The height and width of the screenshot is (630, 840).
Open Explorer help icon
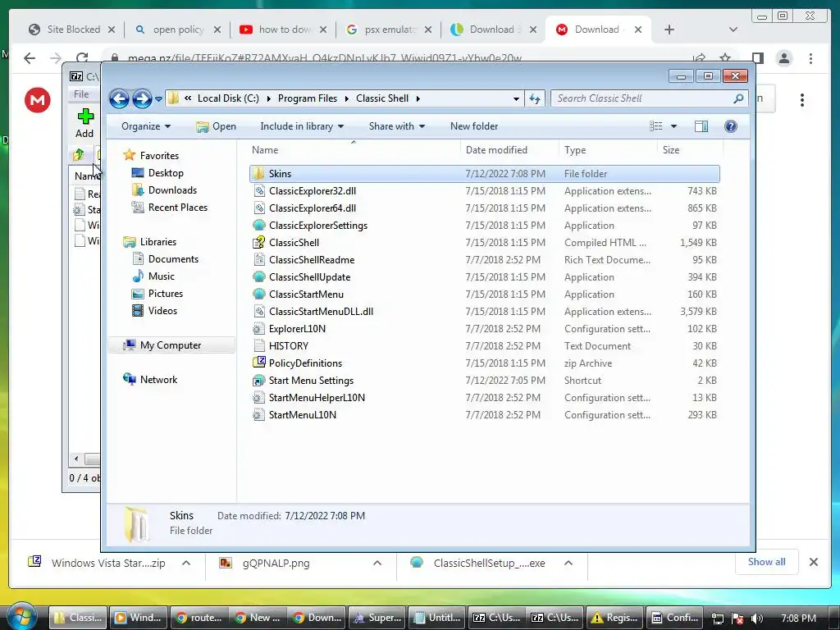coord(731,126)
